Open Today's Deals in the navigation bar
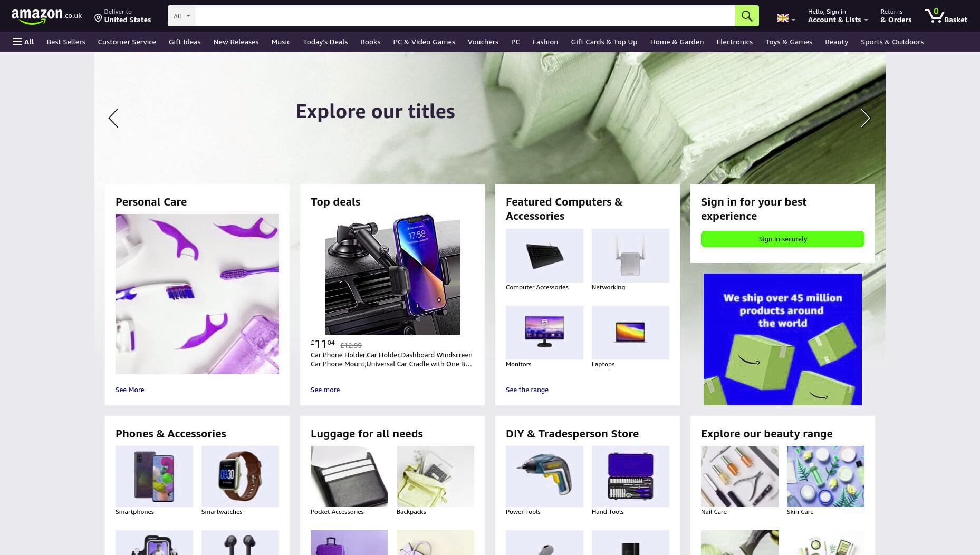This screenshot has width=980, height=555. pos(325,42)
